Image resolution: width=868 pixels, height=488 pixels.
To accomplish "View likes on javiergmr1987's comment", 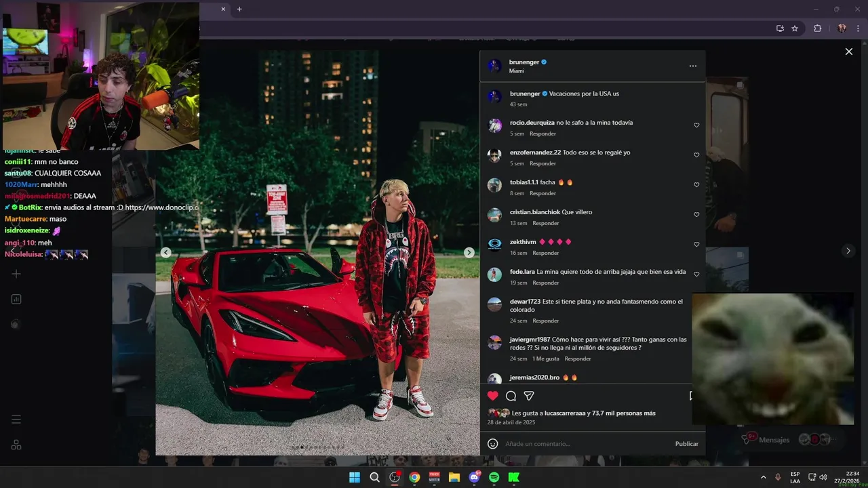I will click(546, 359).
